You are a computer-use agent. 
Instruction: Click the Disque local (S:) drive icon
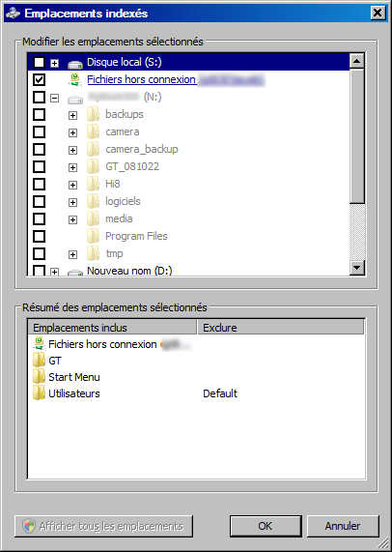point(75,64)
